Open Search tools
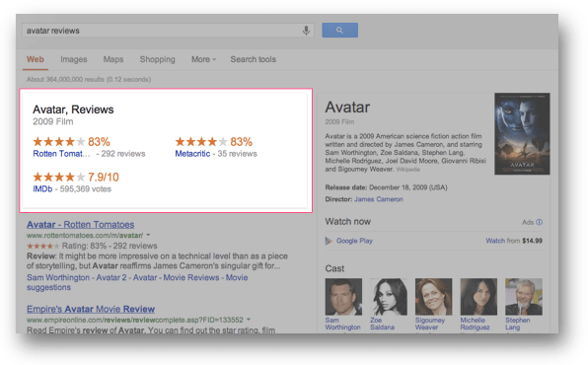The height and width of the screenshot is (365, 588). coord(254,59)
